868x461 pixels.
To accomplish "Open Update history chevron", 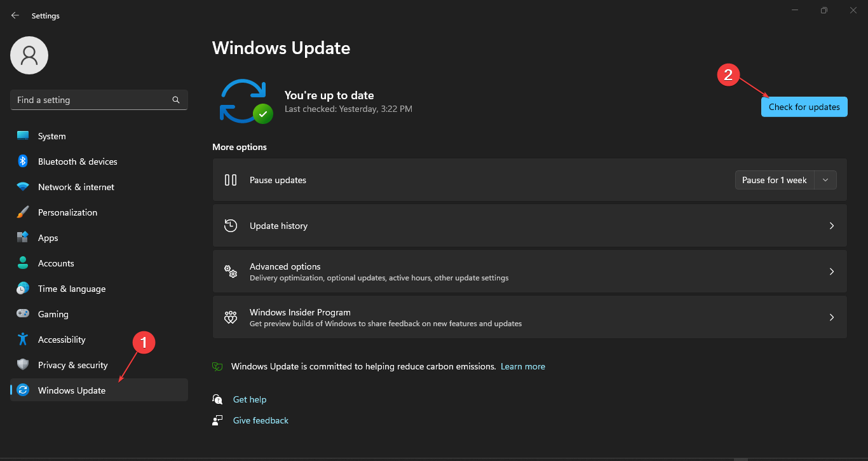I will tap(832, 226).
